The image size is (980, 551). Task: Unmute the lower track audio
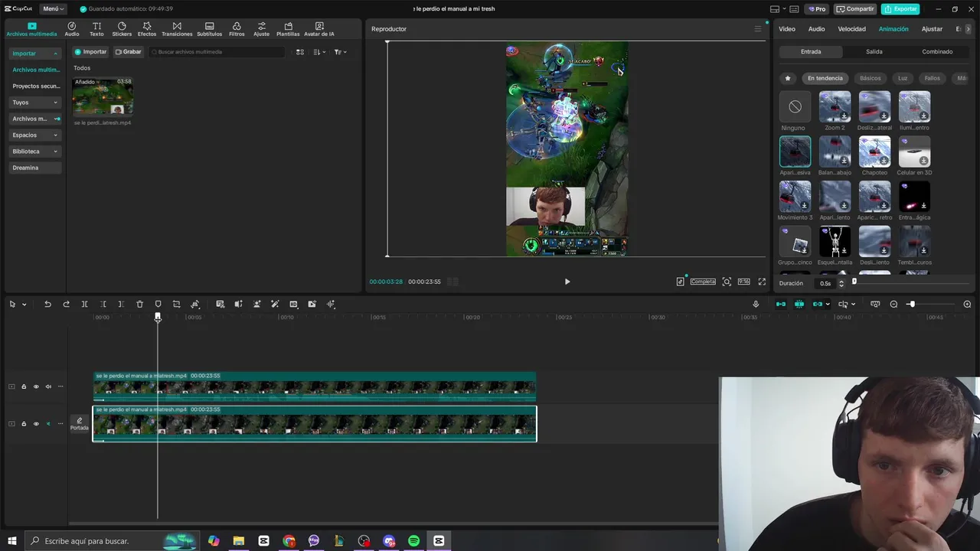48,424
